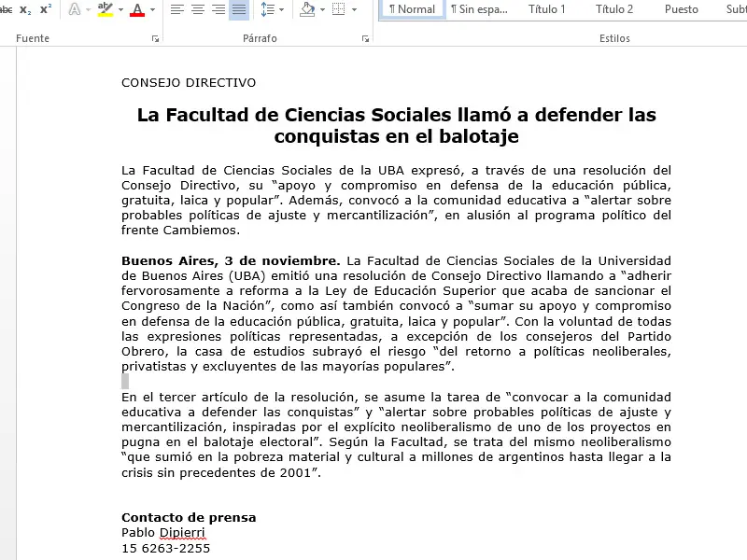Image resolution: width=747 pixels, height=560 pixels.
Task: Click phone number 15 6263-2255
Action: [166, 549]
